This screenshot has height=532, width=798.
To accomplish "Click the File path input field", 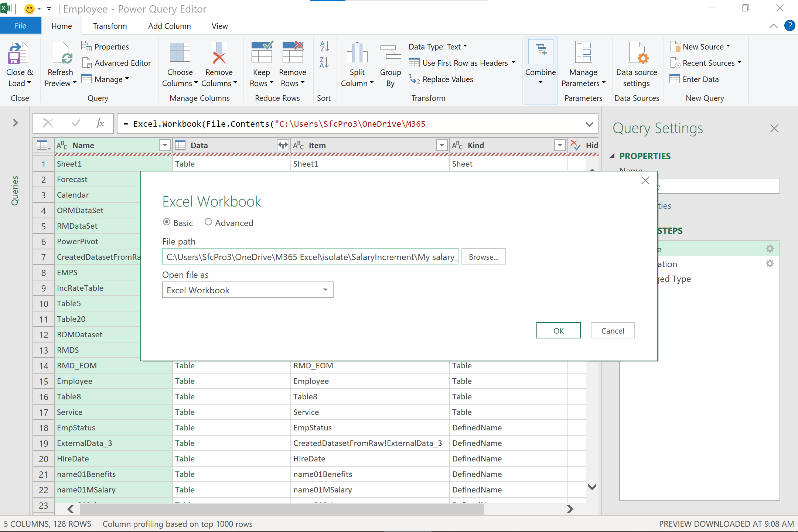I will click(x=310, y=257).
